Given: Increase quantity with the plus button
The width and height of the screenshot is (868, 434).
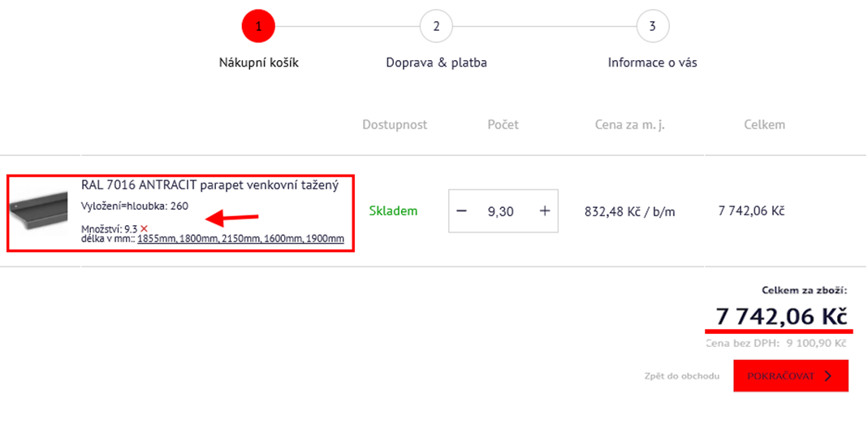Looking at the screenshot, I should (x=545, y=211).
